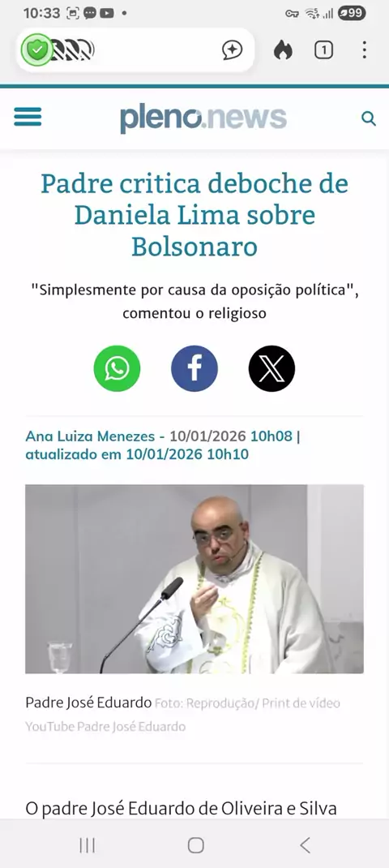Tap Android back navigation button

pos(305,844)
